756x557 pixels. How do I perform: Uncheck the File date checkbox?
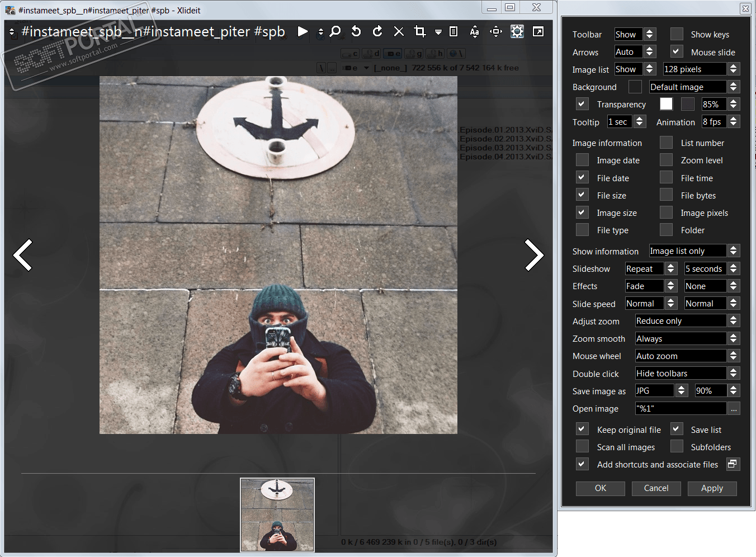[x=582, y=178]
